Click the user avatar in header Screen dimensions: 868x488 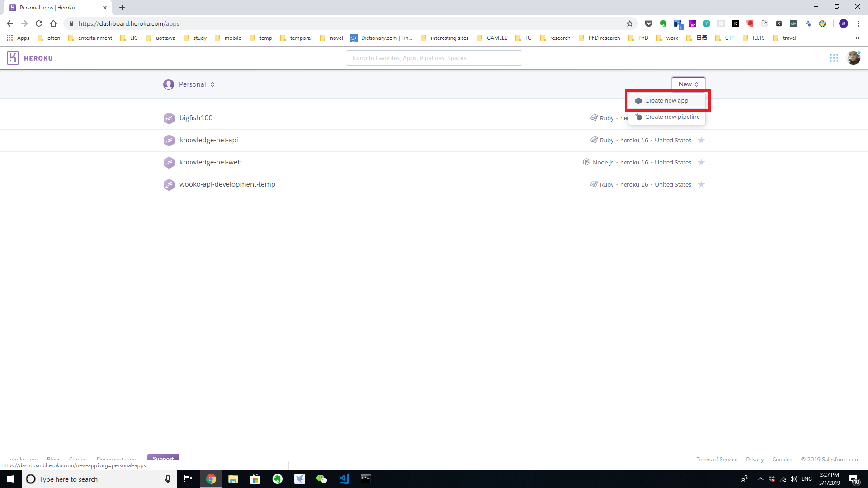[x=853, y=58]
